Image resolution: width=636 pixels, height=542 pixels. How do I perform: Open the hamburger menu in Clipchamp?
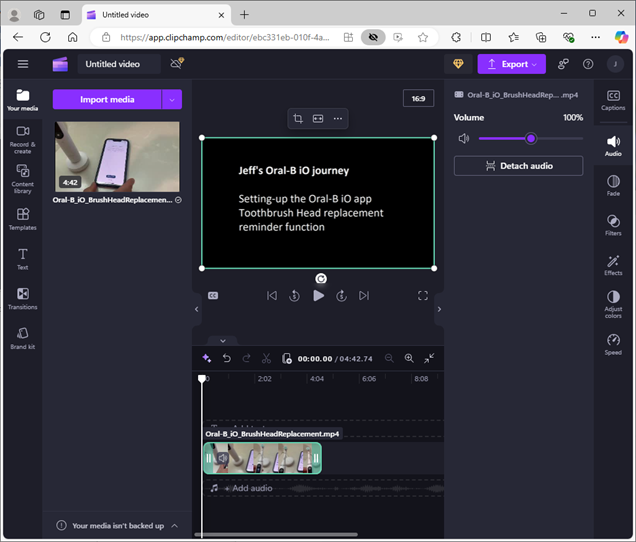[x=23, y=64]
